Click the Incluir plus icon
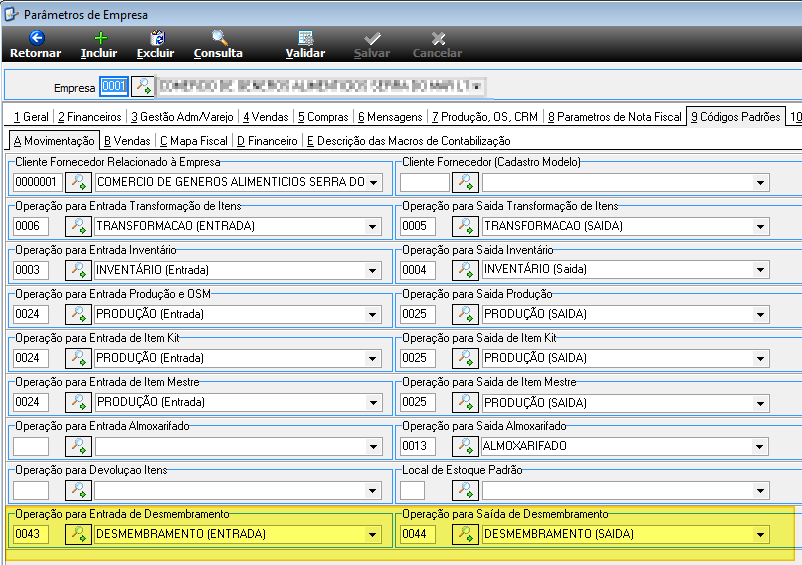 pyautogui.click(x=100, y=45)
